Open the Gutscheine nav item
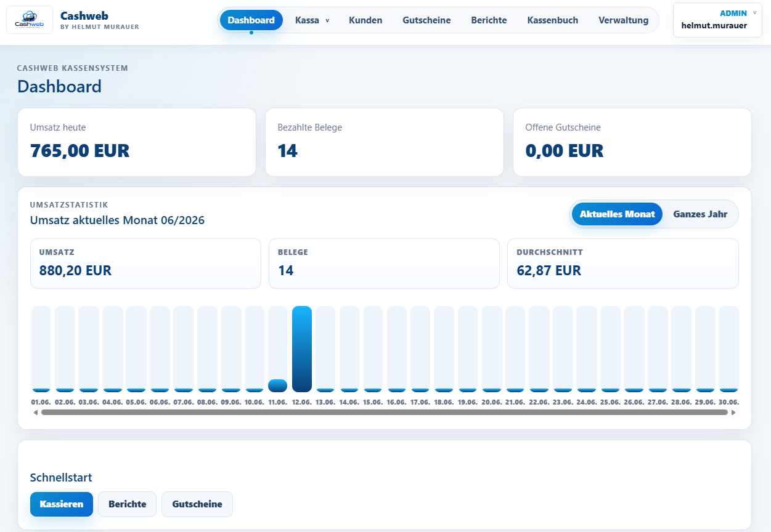The height and width of the screenshot is (532, 771). 426,20
